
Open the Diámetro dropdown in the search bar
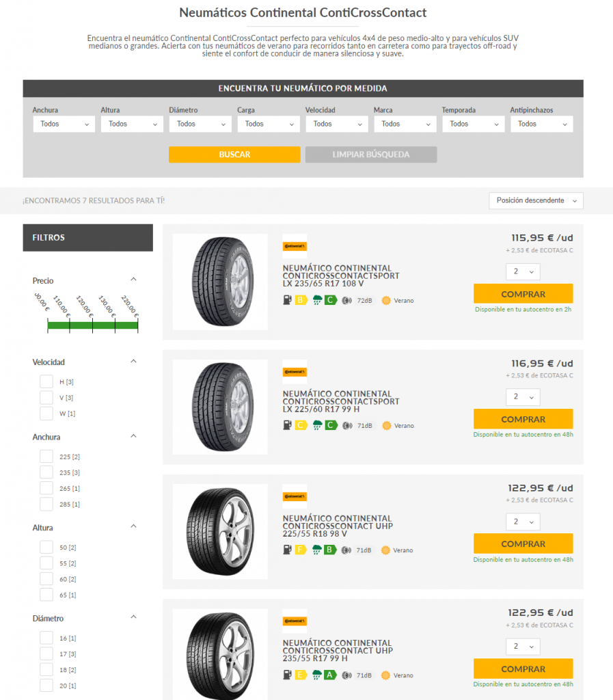(x=200, y=124)
